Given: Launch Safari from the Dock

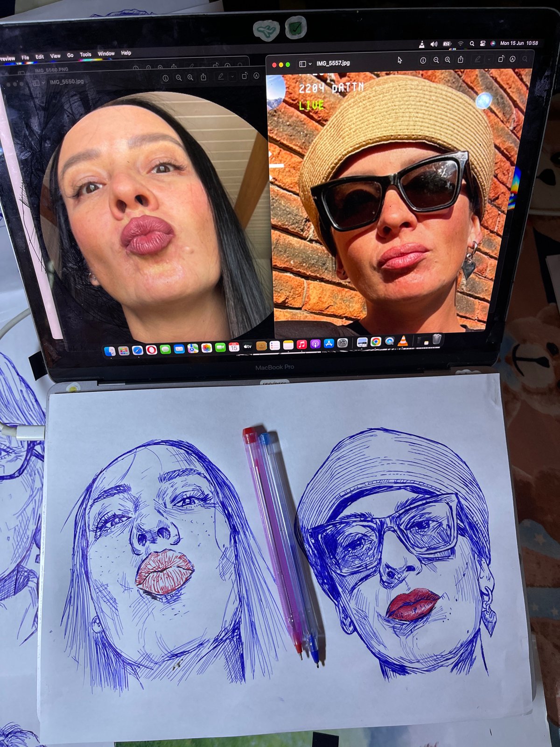Looking at the screenshot, I should [138, 350].
